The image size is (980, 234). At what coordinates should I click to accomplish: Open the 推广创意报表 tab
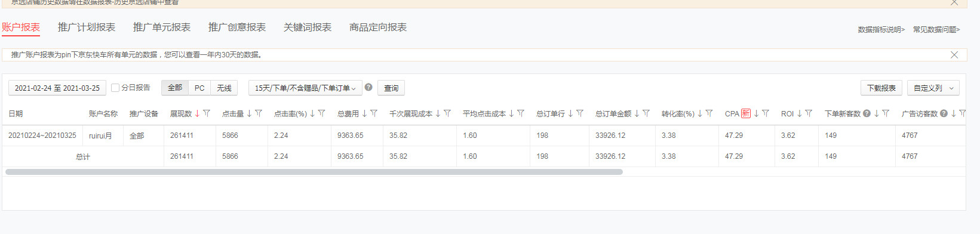point(237,27)
